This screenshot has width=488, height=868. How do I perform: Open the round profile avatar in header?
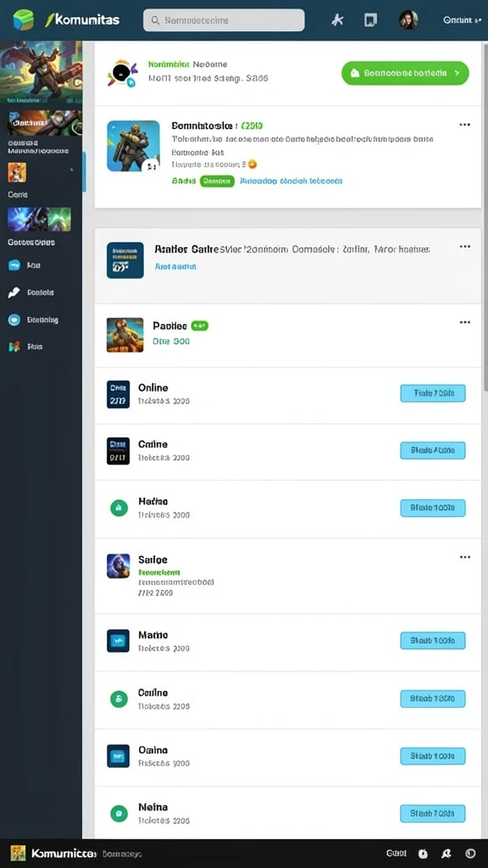tap(408, 20)
